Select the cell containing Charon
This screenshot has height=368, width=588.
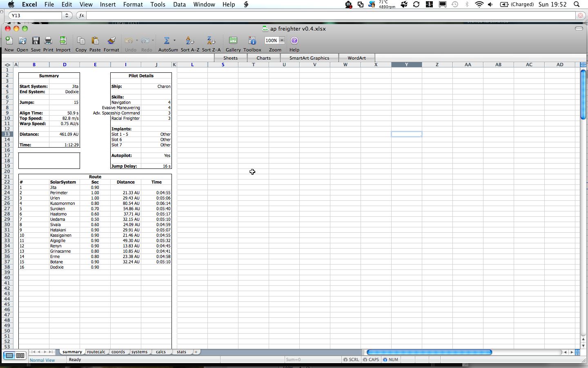(156, 86)
